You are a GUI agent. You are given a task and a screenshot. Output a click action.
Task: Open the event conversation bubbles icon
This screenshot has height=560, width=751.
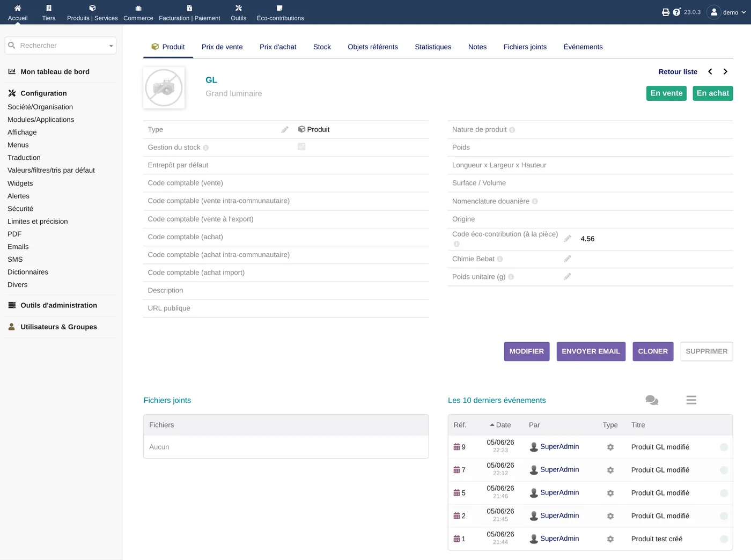point(652,400)
